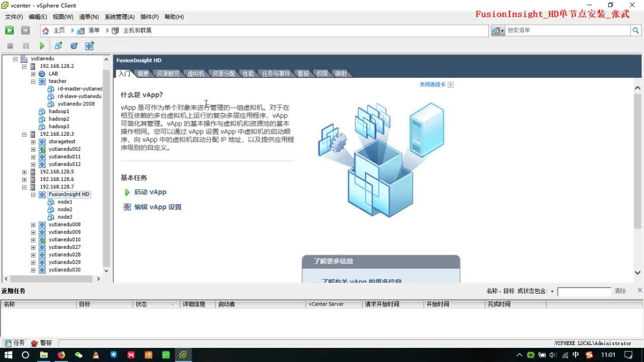This screenshot has height=362, width=644.
Task: Click the 清除 filter button
Action: 620,291
